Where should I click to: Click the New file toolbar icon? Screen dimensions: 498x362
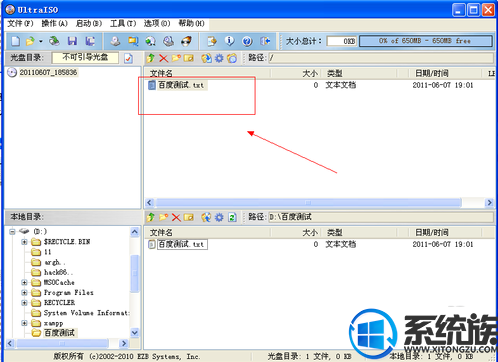click(16, 41)
